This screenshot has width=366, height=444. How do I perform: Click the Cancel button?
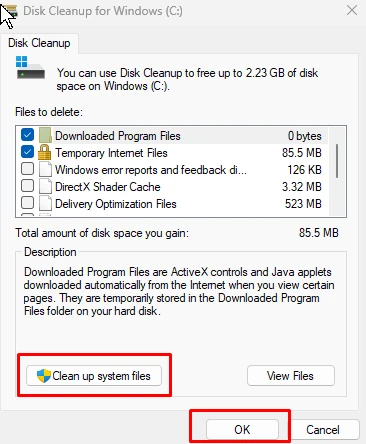(323, 430)
